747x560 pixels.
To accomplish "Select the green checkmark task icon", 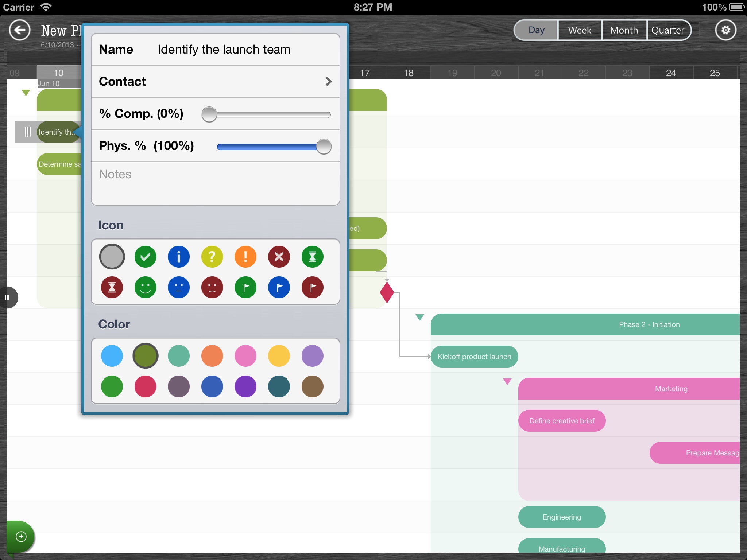I will click(145, 257).
